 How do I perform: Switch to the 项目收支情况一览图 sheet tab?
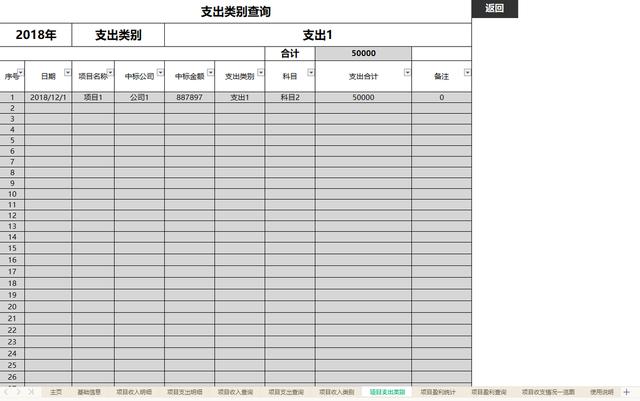548,392
